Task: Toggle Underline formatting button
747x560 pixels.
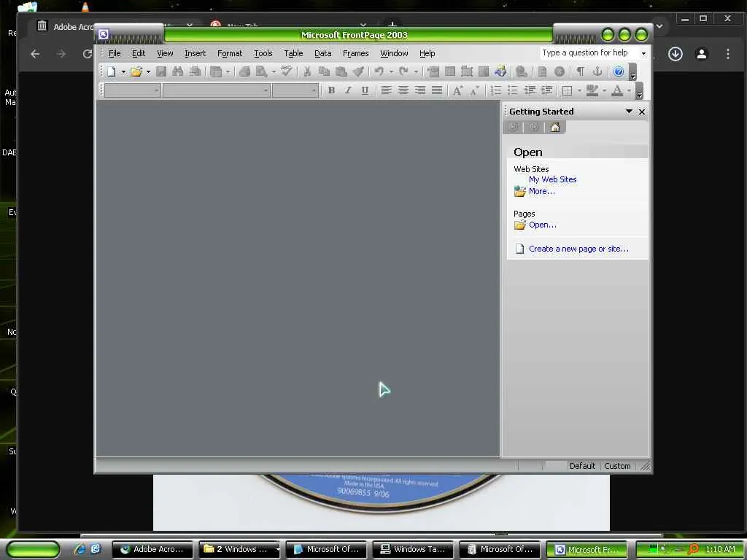Action: point(365,90)
